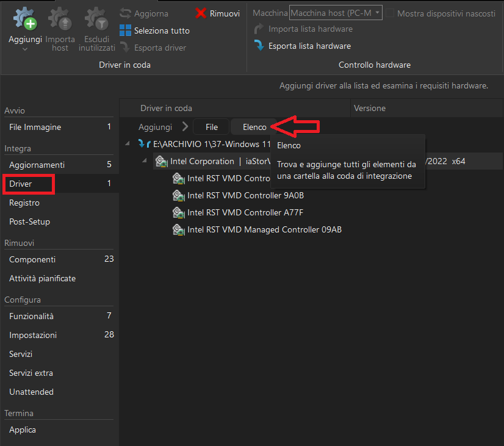Click the E:\ARCHIVIO 1 folder arrow icon
Image resolution: width=504 pixels, height=446 pixels.
tap(144, 143)
